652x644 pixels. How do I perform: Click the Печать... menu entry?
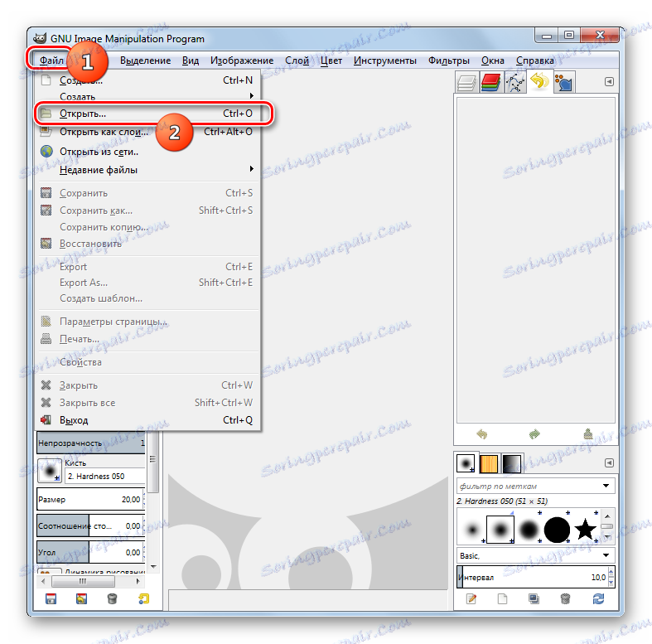point(147,339)
